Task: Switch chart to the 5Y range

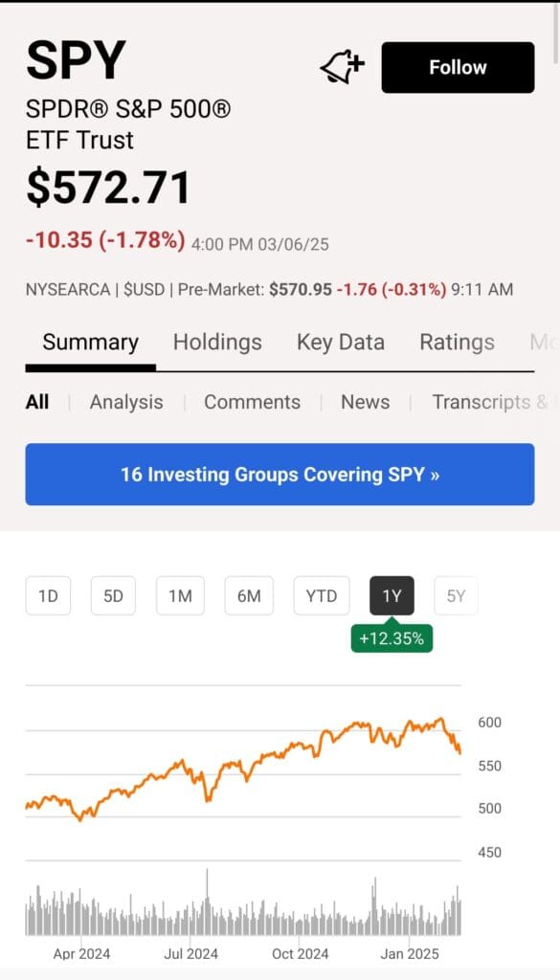Action: point(455,595)
